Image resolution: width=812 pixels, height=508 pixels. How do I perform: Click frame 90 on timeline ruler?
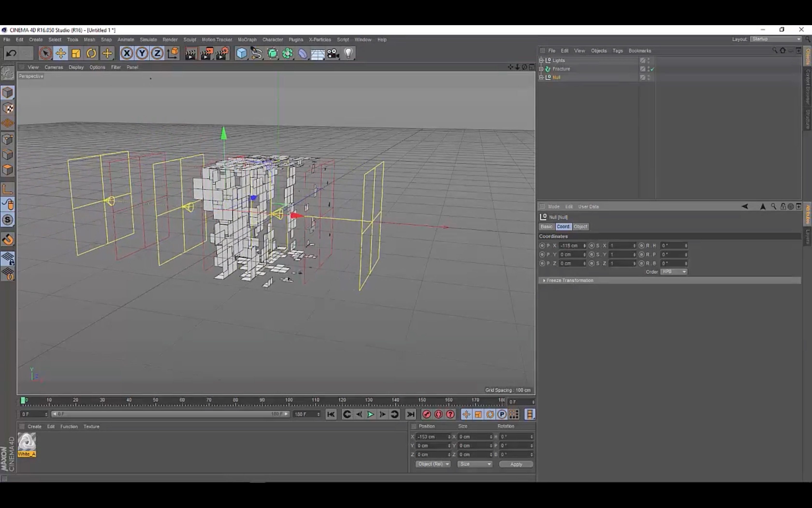[262, 400]
